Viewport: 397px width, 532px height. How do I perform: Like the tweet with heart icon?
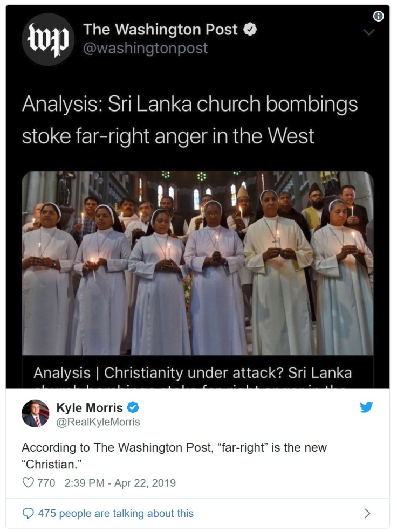pos(28,482)
